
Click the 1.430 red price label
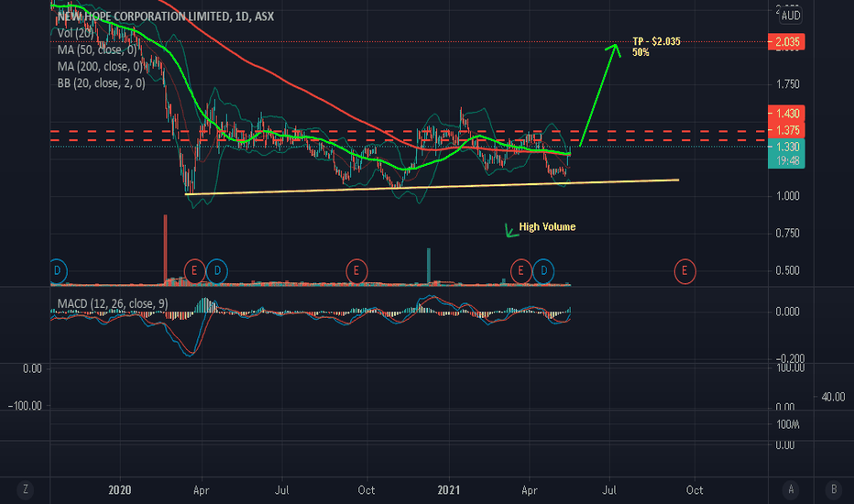786,114
